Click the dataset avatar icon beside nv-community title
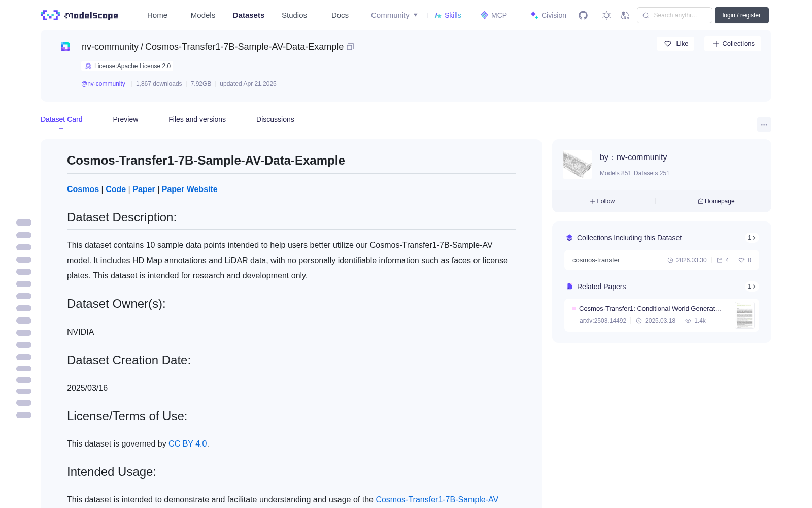The height and width of the screenshot is (508, 812). tap(65, 47)
